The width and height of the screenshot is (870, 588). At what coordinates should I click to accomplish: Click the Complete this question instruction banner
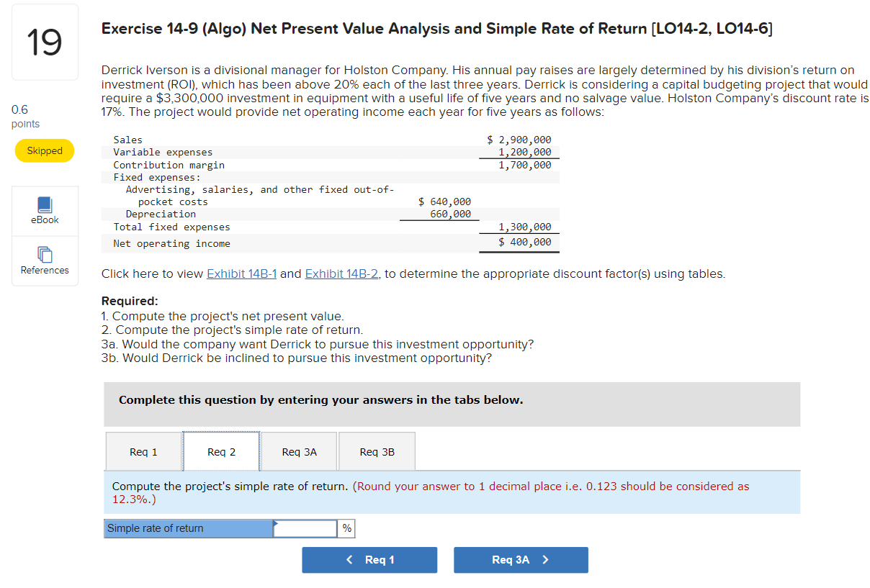click(452, 404)
